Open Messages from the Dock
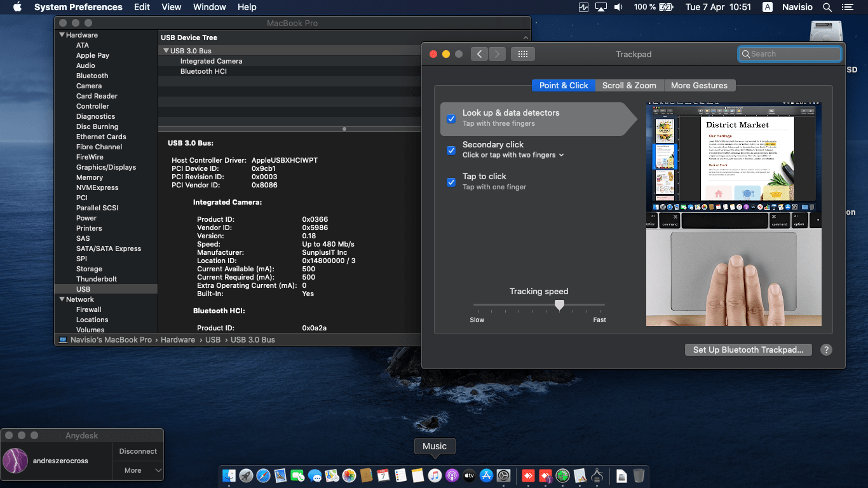This screenshot has width=868, height=488. [x=315, y=475]
